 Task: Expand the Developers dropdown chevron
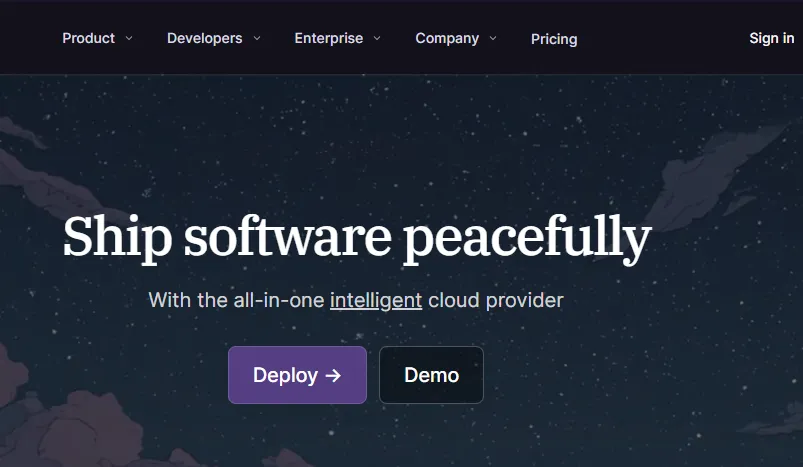tap(257, 38)
